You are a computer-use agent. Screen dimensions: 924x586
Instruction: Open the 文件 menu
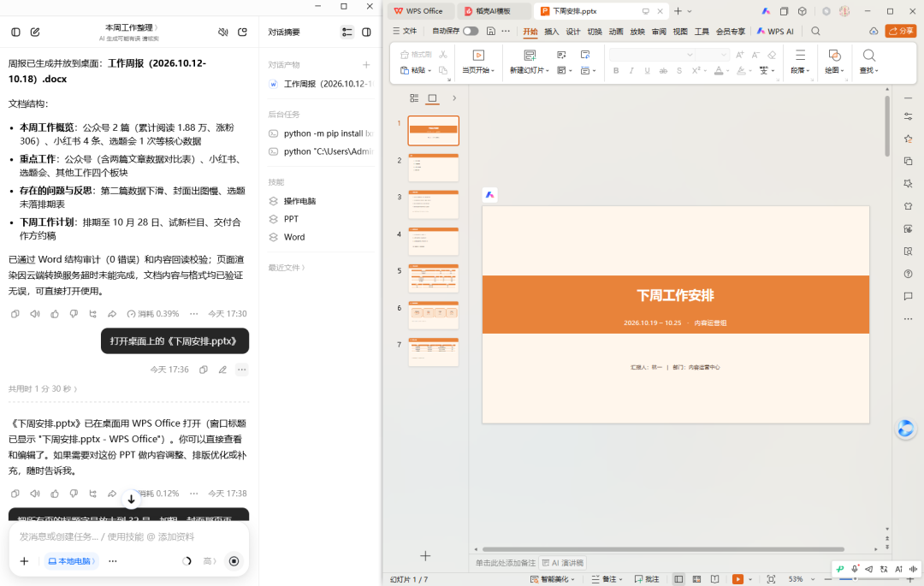[x=405, y=31]
